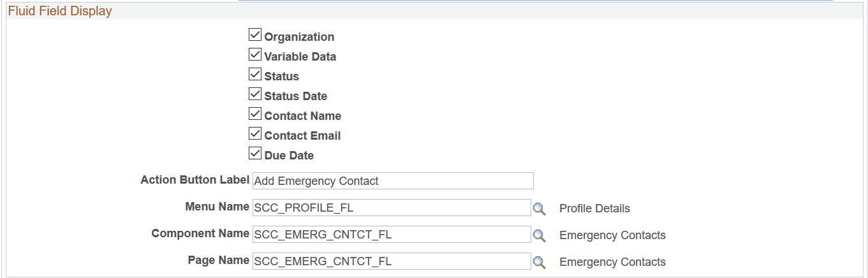
Task: Open the Component Name lookup magnifier
Action: point(540,235)
